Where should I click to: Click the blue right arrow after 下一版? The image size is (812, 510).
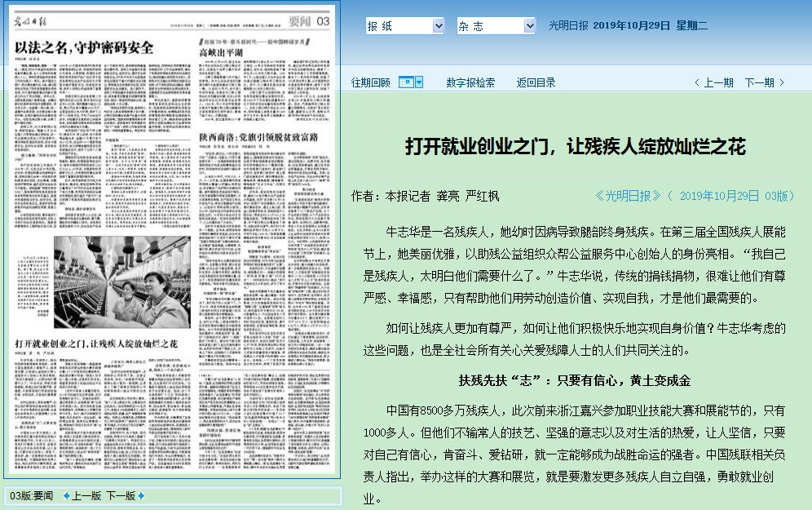(x=141, y=496)
